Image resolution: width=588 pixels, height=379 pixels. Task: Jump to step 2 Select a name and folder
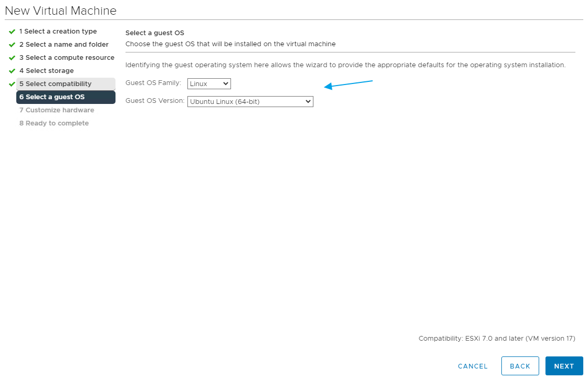click(64, 45)
